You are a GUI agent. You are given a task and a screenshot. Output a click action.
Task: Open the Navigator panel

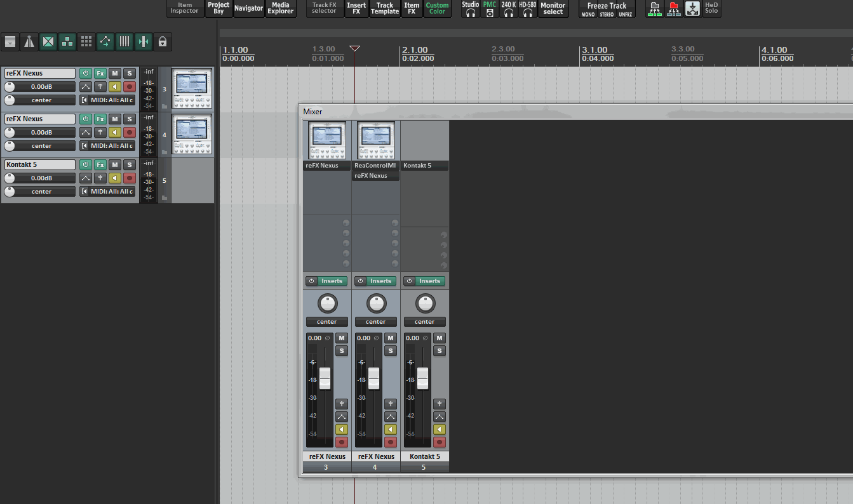(248, 9)
